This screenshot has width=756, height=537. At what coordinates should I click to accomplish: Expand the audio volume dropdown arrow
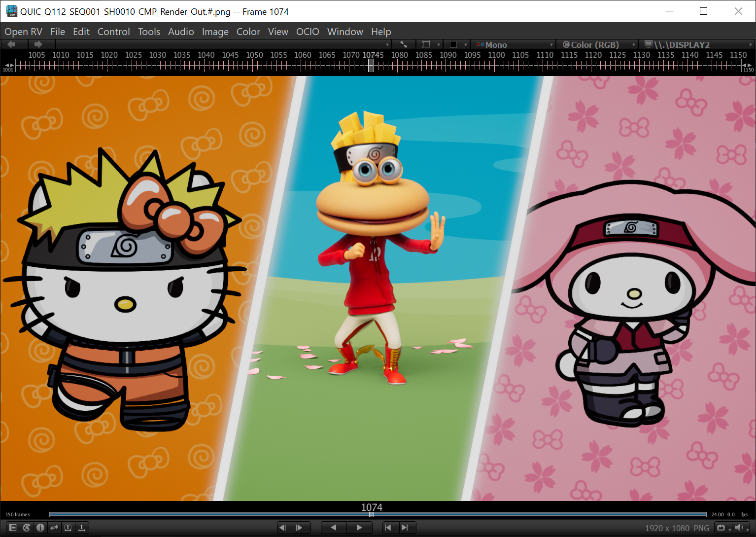pos(748,530)
